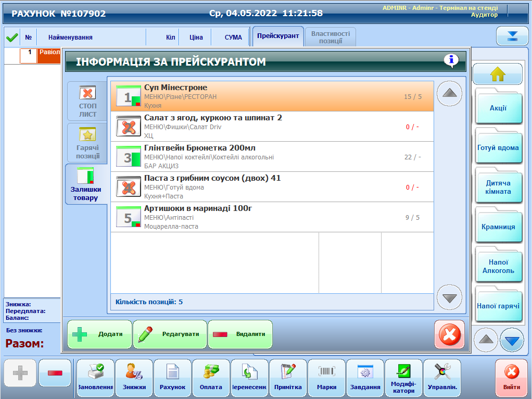Viewport: 532px width, 399px height.
Task: Open Примітка note icon
Action: tap(288, 378)
